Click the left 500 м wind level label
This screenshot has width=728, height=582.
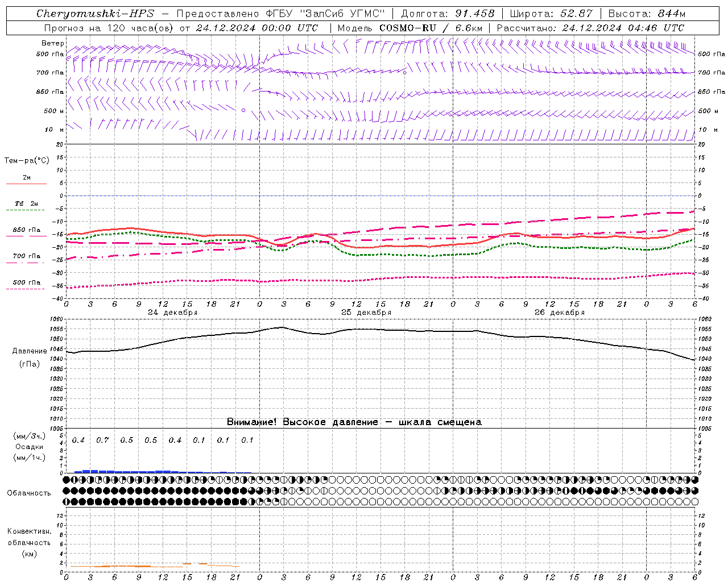click(x=53, y=111)
